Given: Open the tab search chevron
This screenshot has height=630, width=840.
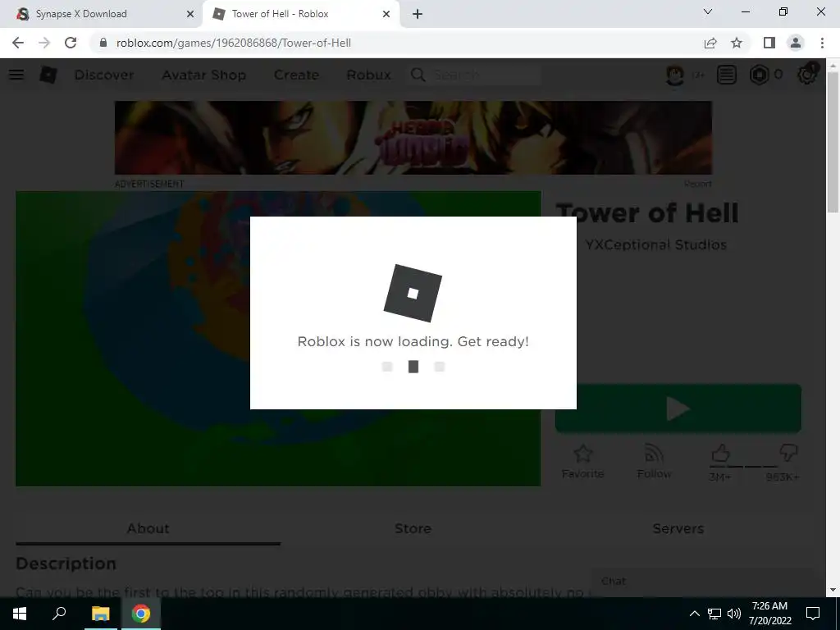Looking at the screenshot, I should [708, 11].
